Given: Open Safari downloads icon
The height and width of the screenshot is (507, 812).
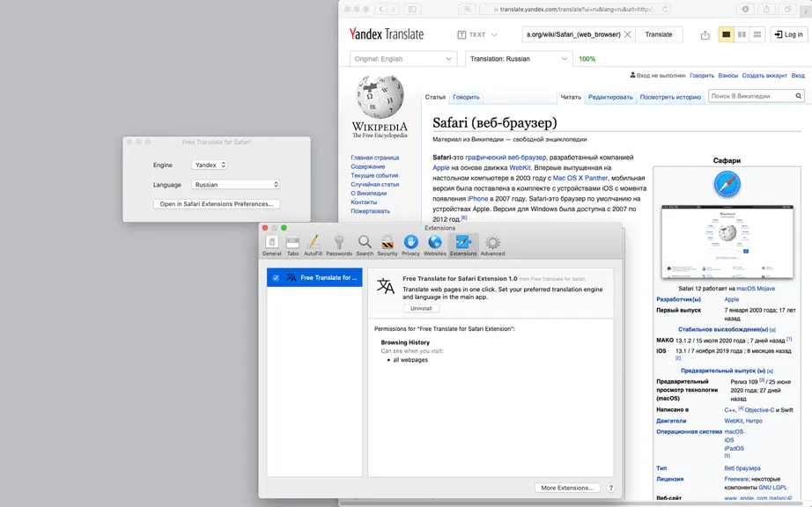Looking at the screenshot, I should tap(745, 9).
